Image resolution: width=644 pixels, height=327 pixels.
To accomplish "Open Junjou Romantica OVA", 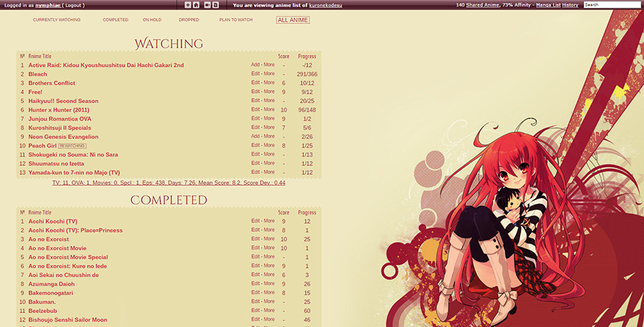I will point(60,119).
